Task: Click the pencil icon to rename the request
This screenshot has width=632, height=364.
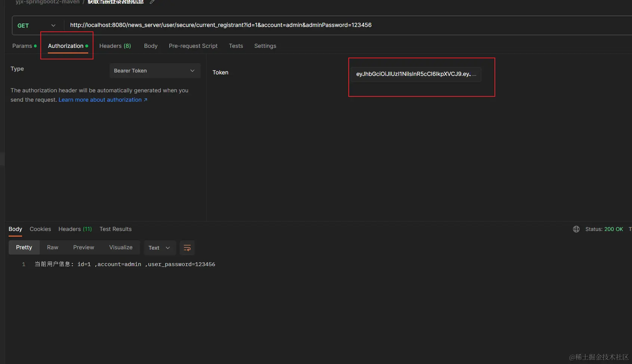Action: (152, 2)
